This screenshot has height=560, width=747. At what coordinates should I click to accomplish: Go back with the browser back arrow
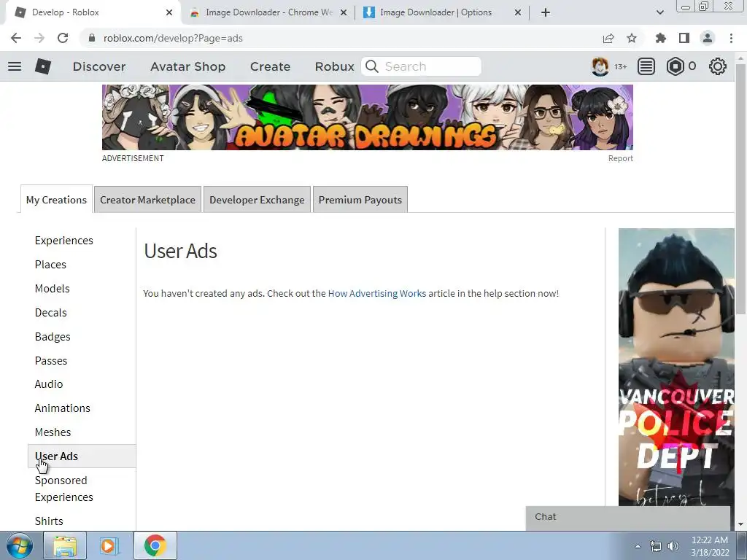(16, 38)
